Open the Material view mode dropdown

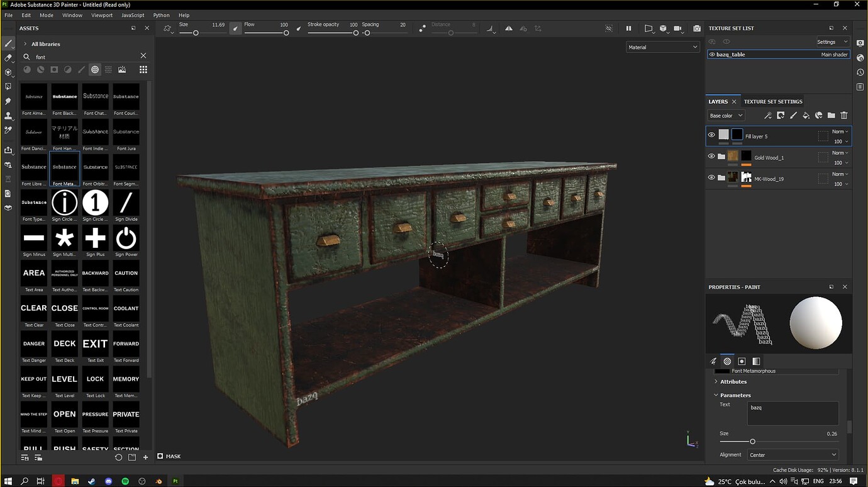(662, 47)
